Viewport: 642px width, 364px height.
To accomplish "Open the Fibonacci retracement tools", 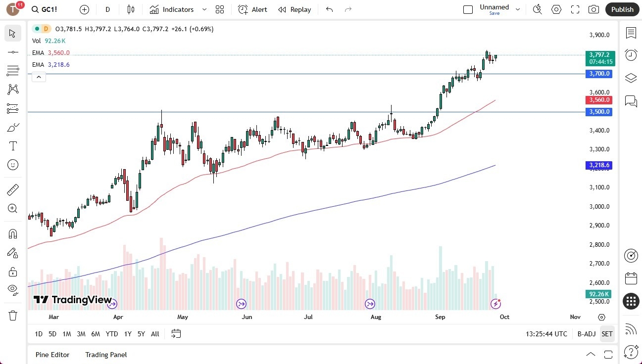I will pos(13,70).
